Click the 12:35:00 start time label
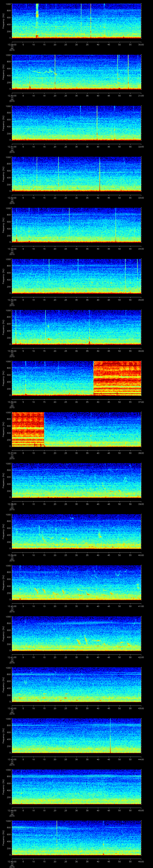The image size is (153, 868). (12, 351)
